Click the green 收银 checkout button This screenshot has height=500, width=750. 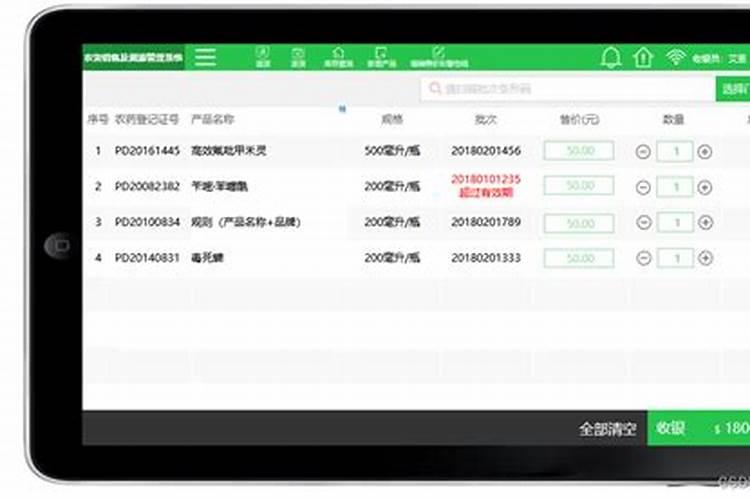click(698, 428)
